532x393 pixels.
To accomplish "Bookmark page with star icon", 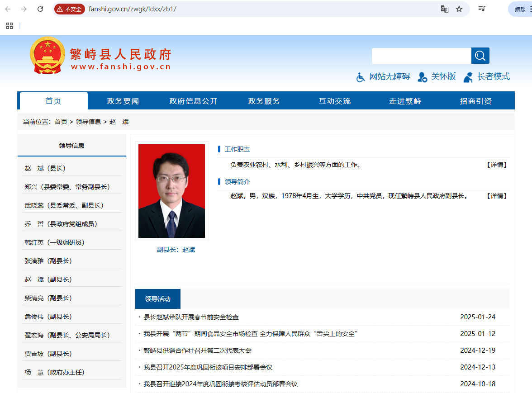I will point(459,9).
